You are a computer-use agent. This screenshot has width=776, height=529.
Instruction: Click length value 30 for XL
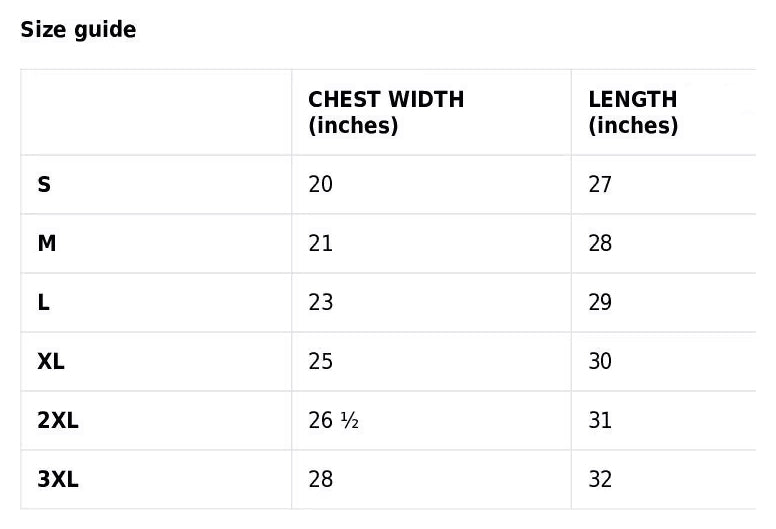(600, 362)
